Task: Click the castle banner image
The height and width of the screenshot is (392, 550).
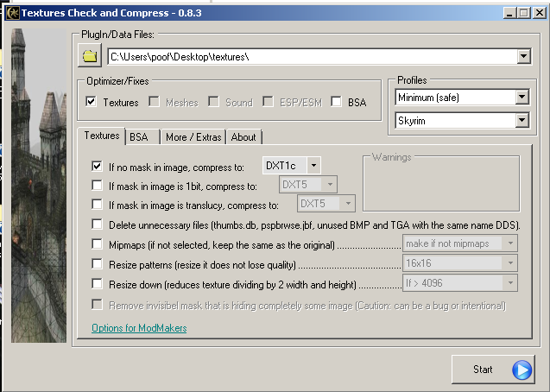Action: coord(39,186)
